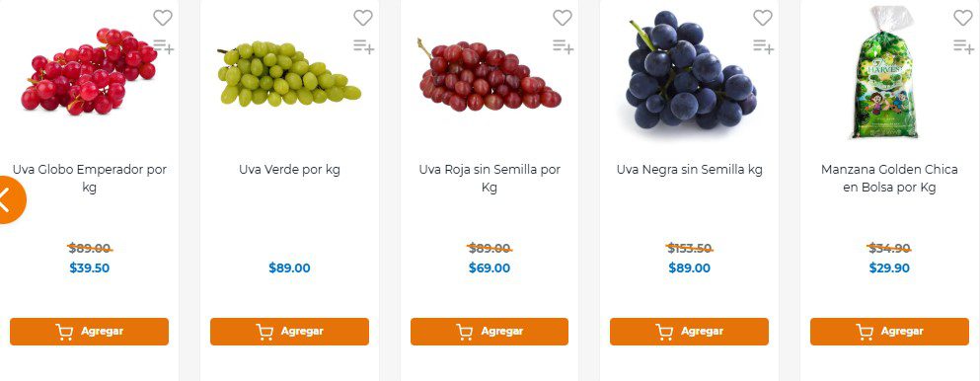This screenshot has width=980, height=381.
Task: Open the bagged Golden apple product image
Action: [889, 72]
